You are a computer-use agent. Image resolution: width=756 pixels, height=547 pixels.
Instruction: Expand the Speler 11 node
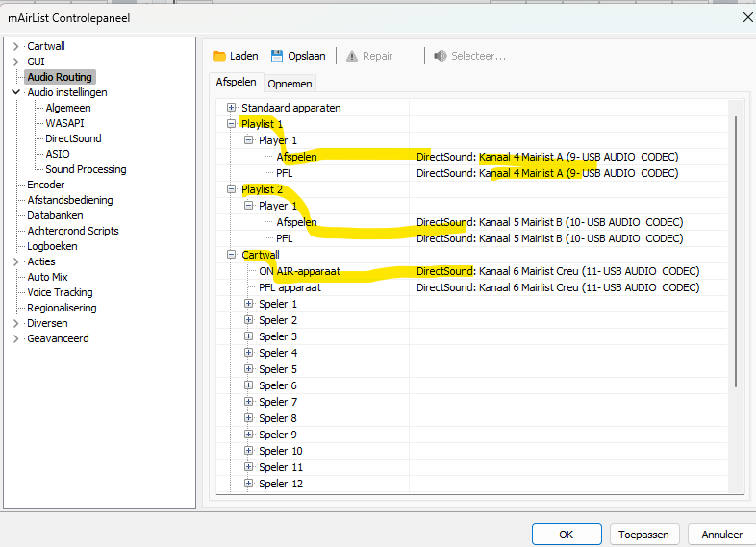[x=249, y=467]
